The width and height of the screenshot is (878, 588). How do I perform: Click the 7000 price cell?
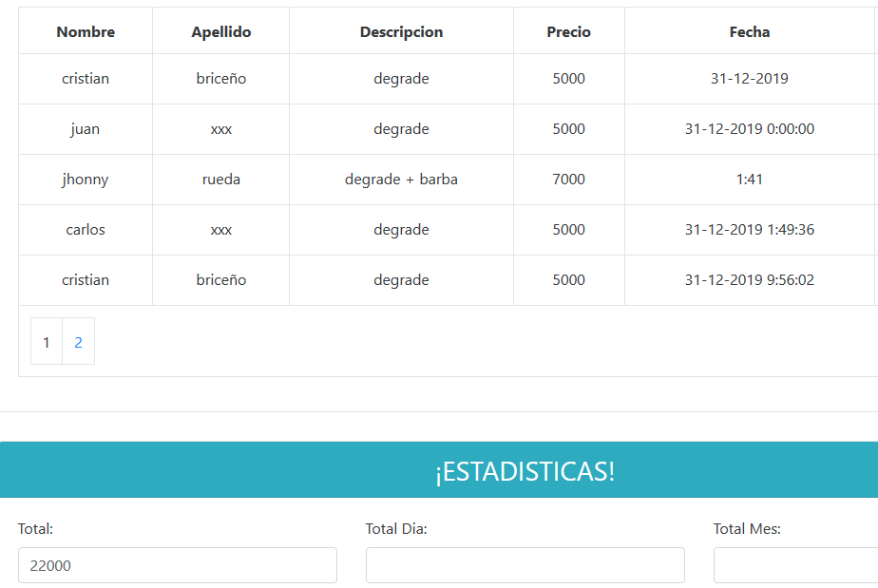(569, 180)
